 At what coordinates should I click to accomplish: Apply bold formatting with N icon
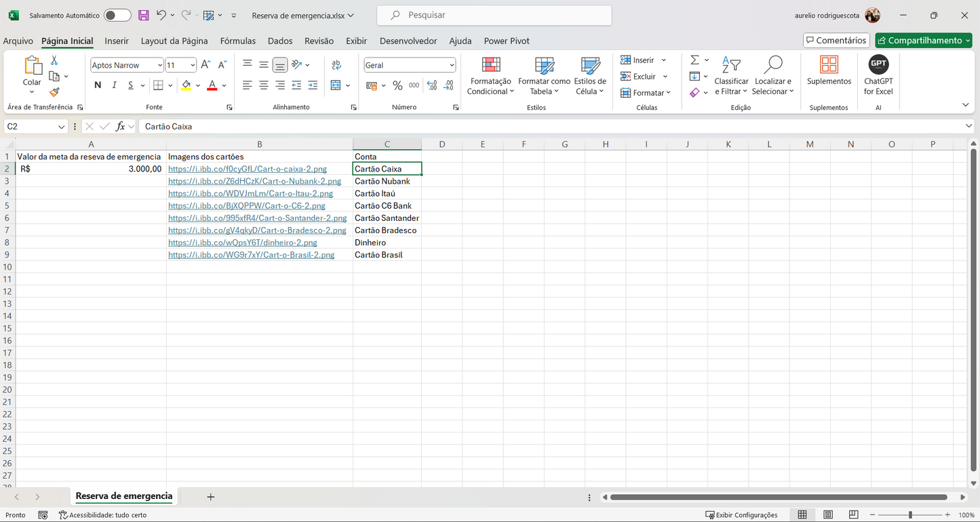[x=97, y=85]
